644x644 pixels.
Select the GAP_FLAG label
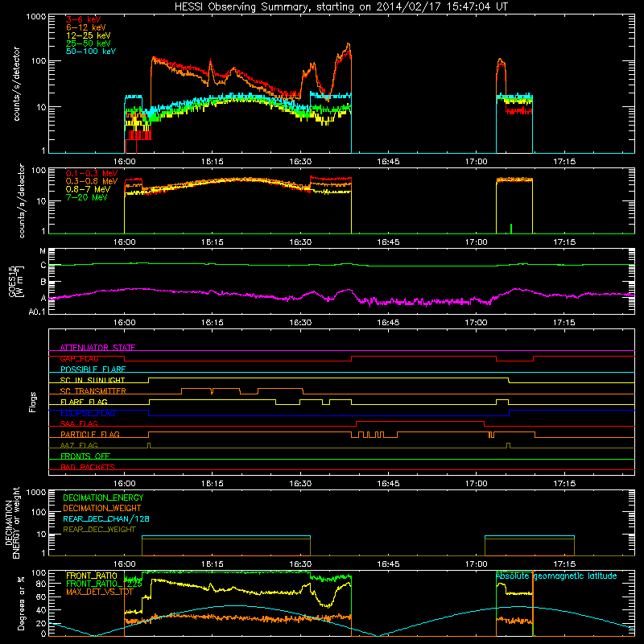point(79,358)
